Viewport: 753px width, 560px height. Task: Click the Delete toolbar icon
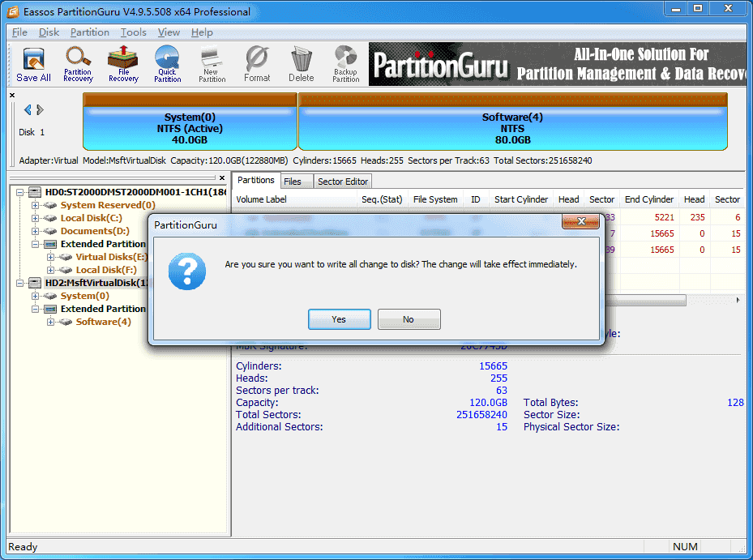point(301,64)
